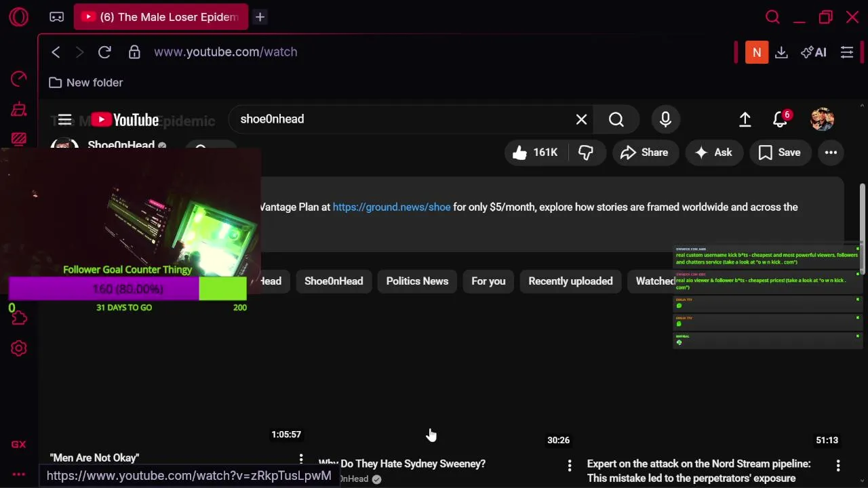Search with your voice microphone
The height and width of the screenshot is (488, 868).
(665, 119)
